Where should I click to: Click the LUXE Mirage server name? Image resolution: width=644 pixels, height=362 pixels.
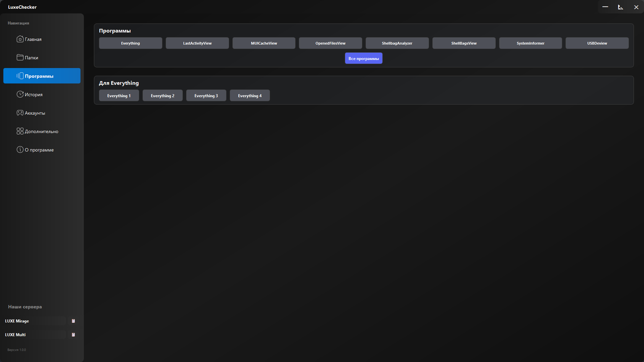coord(17,321)
